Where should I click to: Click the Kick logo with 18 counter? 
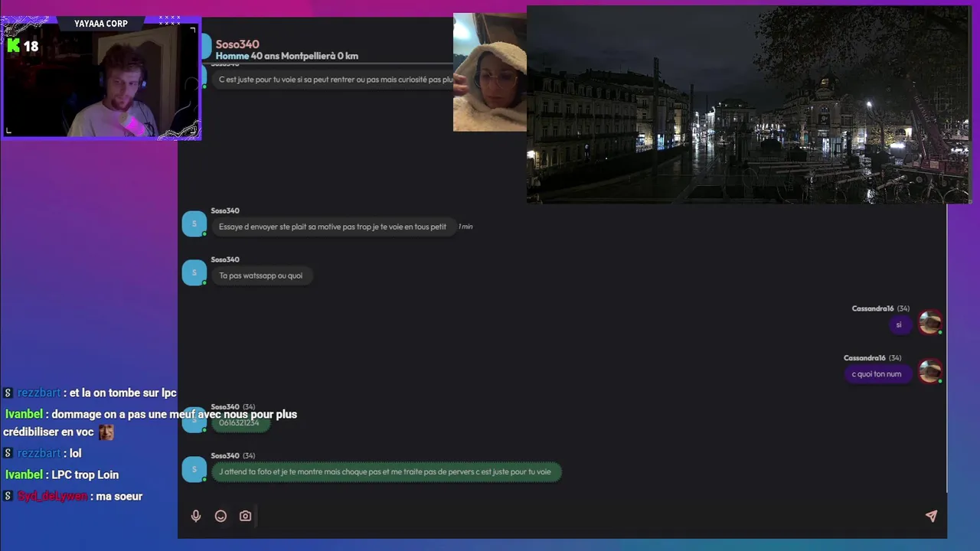[22, 46]
